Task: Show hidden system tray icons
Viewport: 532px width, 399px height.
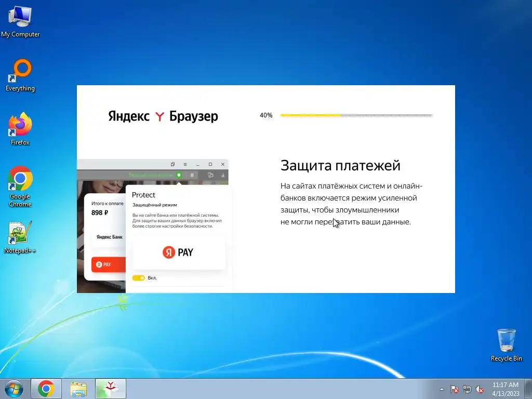Action: [442, 389]
